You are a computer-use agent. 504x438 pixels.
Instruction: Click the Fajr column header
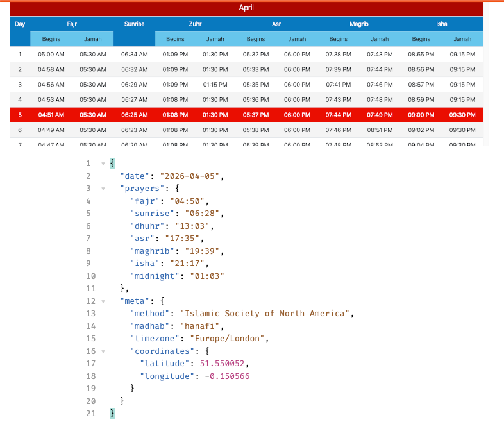coord(72,24)
